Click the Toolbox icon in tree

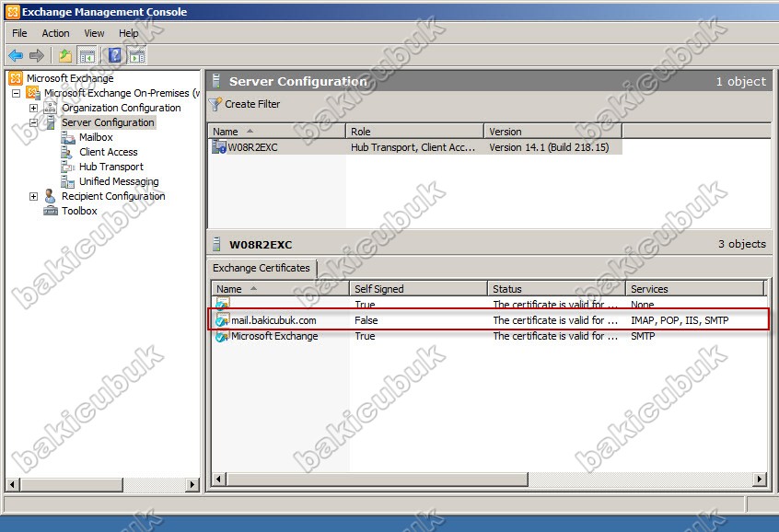pyautogui.click(x=50, y=211)
